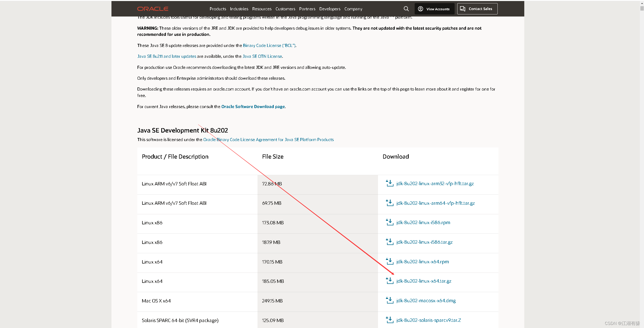This screenshot has width=644, height=328.
Task: Open the Company navigation menu
Action: [353, 9]
